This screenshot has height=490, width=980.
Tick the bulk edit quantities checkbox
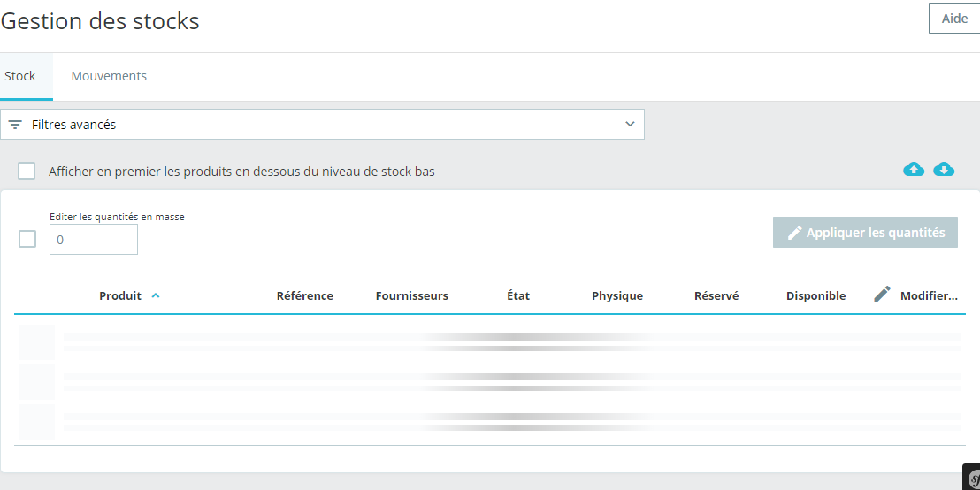click(27, 239)
